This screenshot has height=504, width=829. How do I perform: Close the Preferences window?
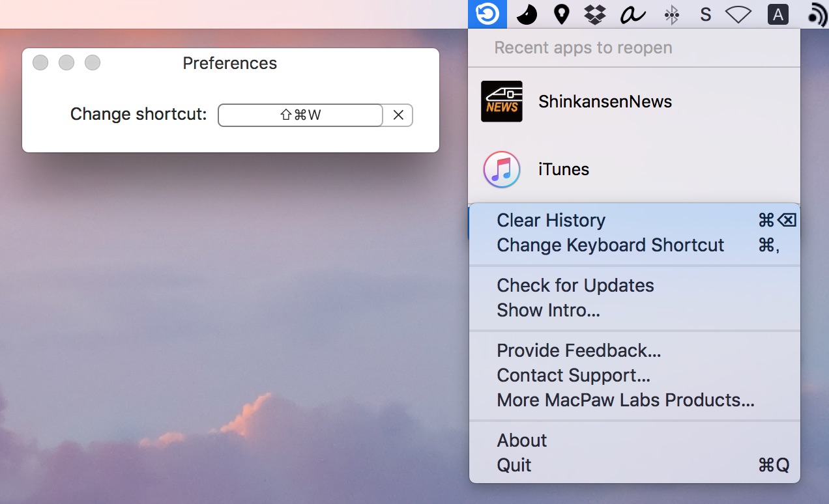coord(40,63)
